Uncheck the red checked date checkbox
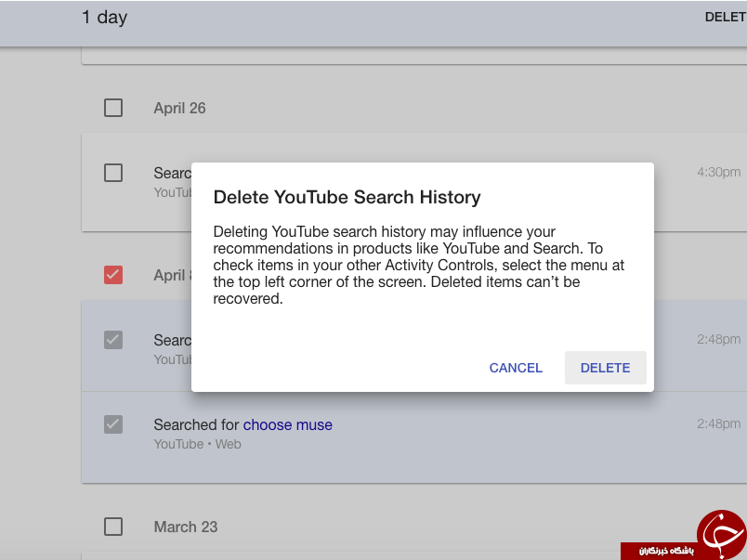The width and height of the screenshot is (747, 560). pyautogui.click(x=113, y=275)
